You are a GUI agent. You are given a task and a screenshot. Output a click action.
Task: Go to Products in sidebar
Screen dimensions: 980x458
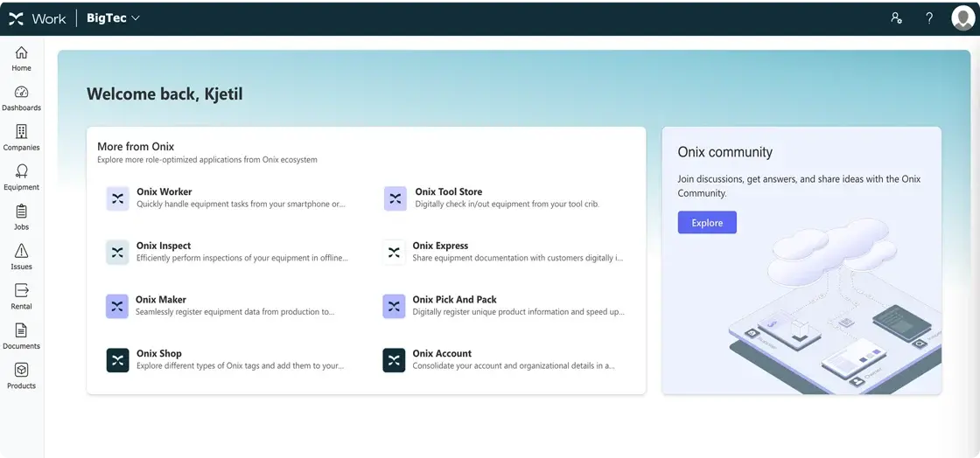click(x=21, y=376)
